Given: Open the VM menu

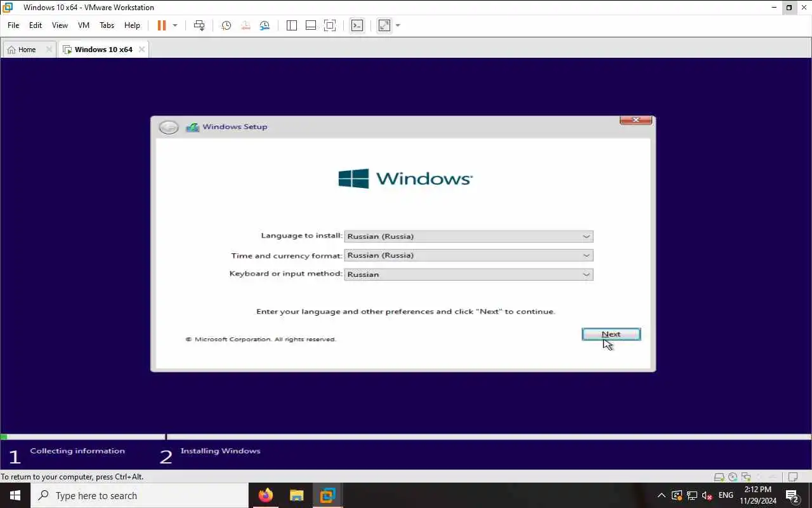Looking at the screenshot, I should pyautogui.click(x=84, y=25).
